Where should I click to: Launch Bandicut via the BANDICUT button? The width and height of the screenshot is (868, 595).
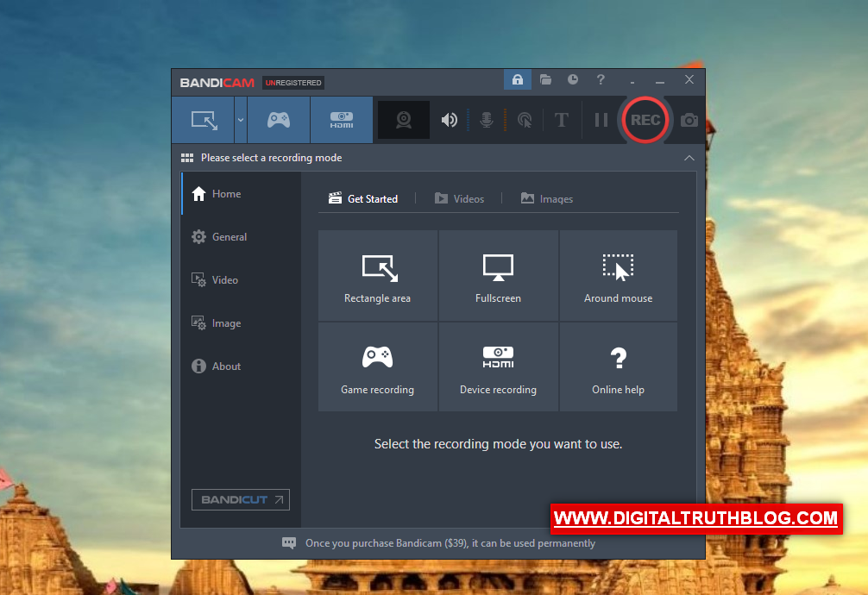[240, 500]
